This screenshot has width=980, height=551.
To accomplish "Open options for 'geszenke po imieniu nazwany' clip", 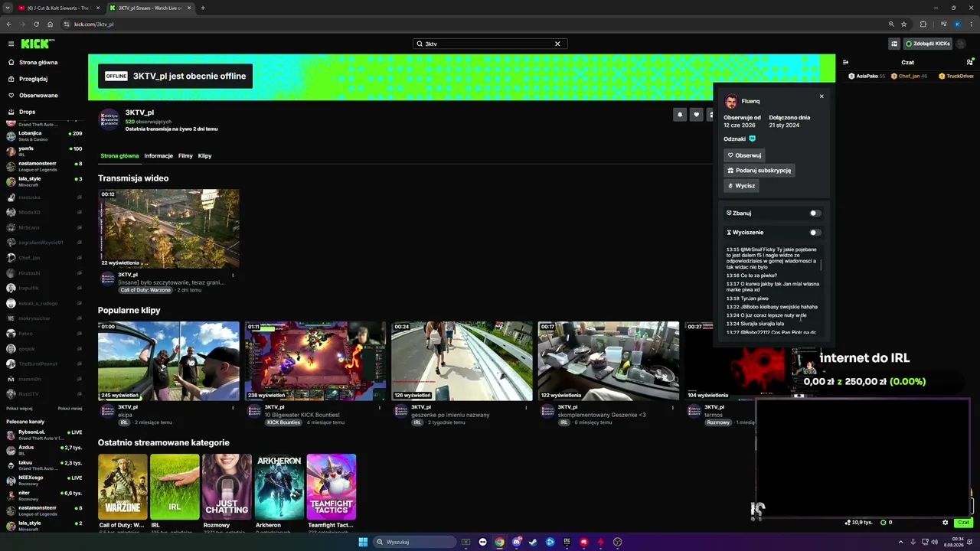I will 526,408.
